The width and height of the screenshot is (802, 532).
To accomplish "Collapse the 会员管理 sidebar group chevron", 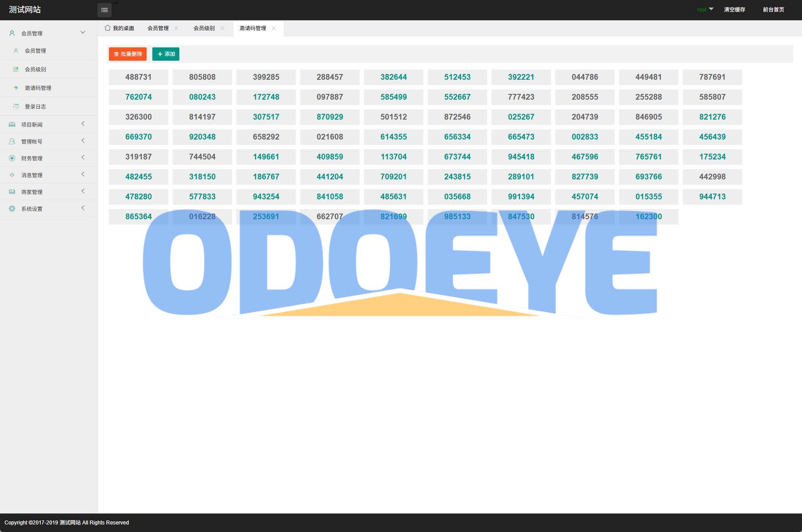I will coord(83,32).
